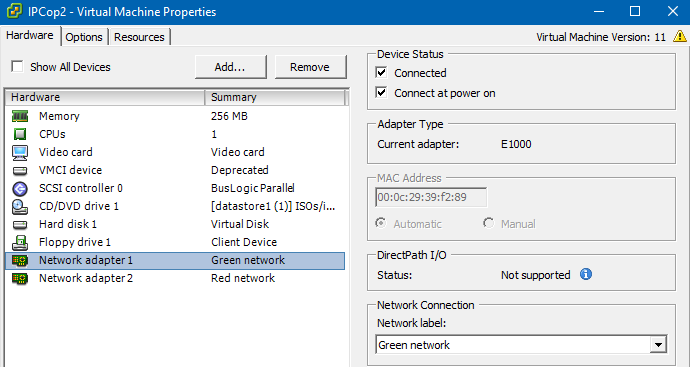
Task: Uncheck Connect at power on
Action: [381, 92]
